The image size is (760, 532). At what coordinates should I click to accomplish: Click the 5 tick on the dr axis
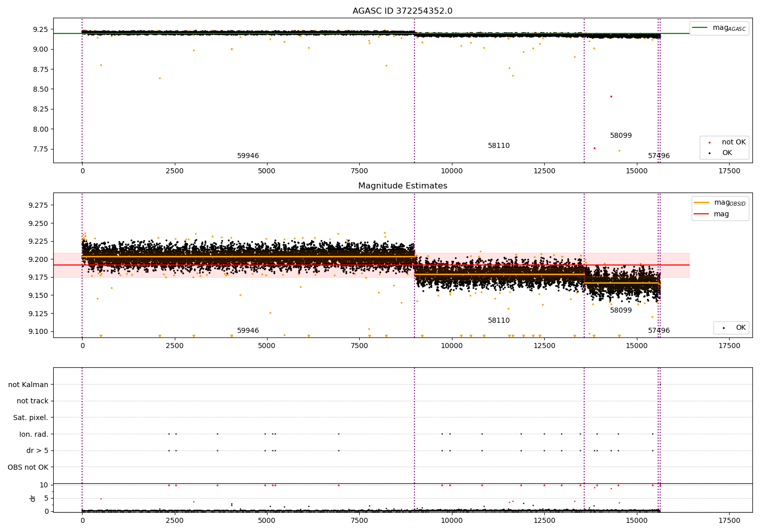coord(46,498)
